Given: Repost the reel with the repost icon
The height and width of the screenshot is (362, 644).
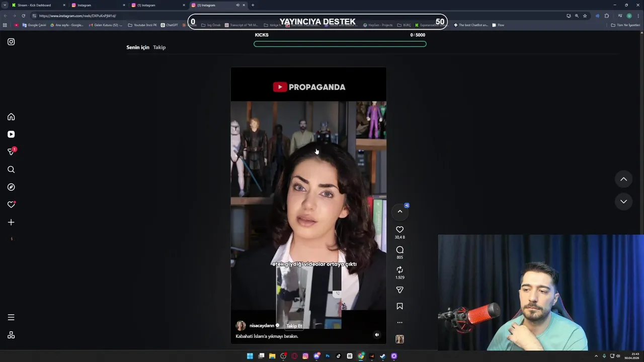Looking at the screenshot, I should [400, 270].
